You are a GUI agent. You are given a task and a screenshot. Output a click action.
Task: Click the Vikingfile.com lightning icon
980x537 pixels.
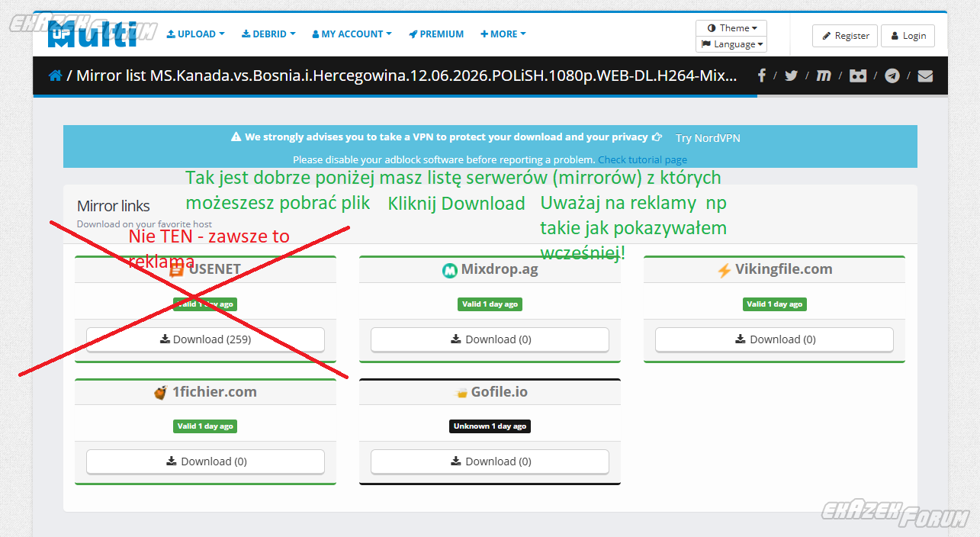[724, 270]
